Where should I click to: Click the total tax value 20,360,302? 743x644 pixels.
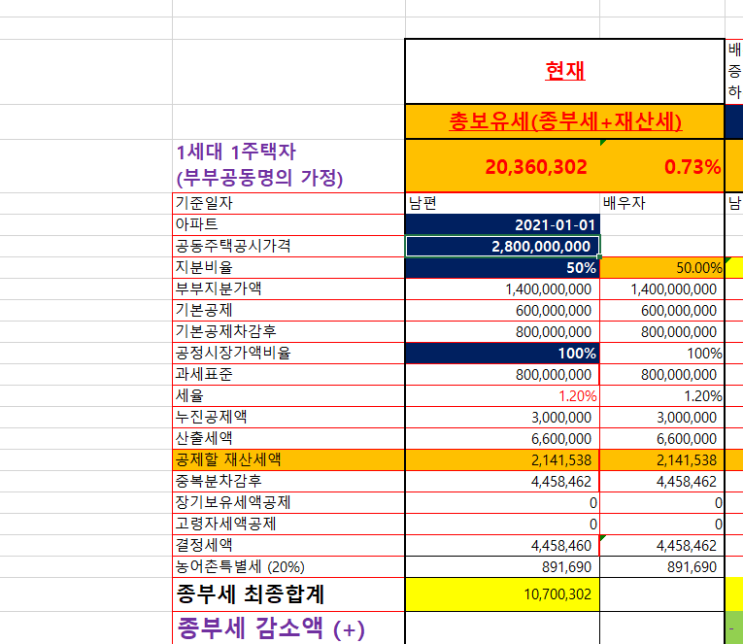[x=503, y=166]
